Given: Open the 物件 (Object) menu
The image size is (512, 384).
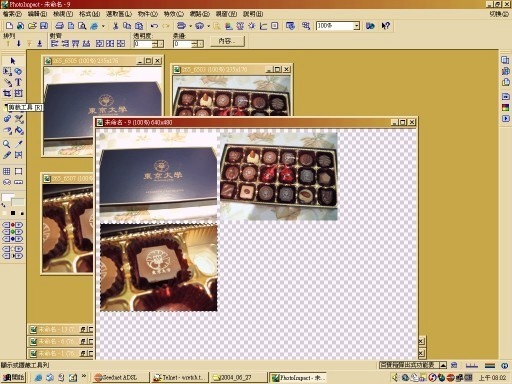Looking at the screenshot, I should [148, 14].
